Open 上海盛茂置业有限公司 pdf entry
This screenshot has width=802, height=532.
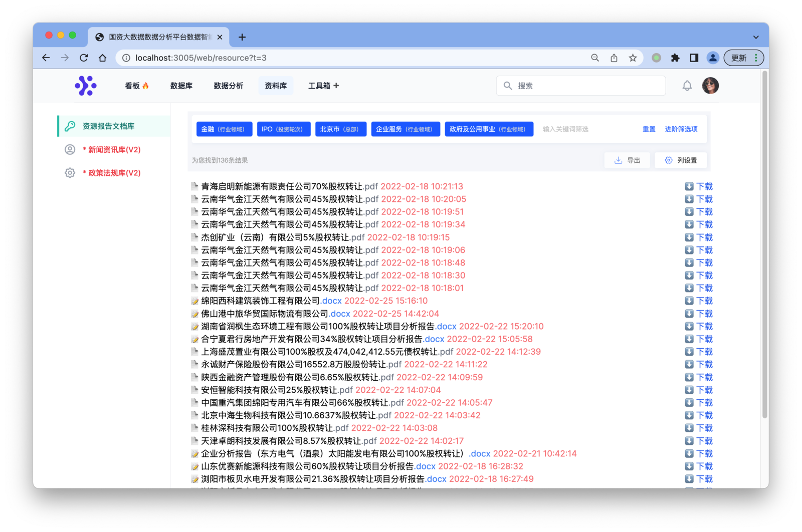pyautogui.click(x=327, y=352)
